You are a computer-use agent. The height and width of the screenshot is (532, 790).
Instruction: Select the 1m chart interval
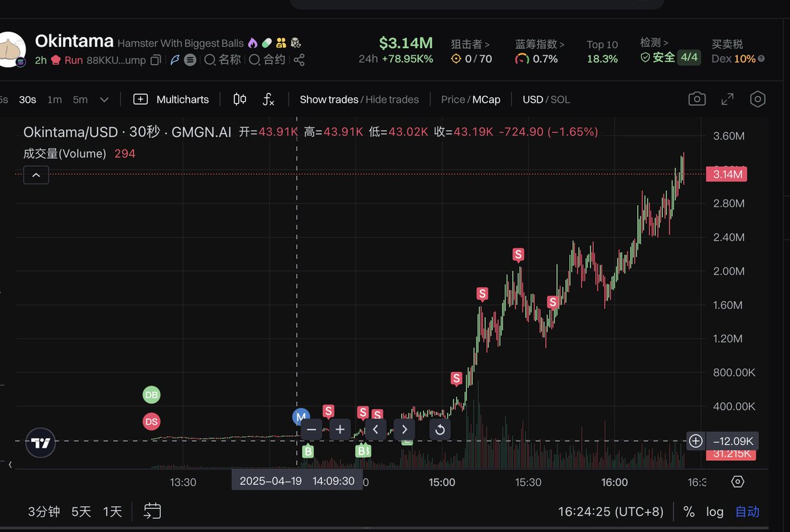pos(55,99)
